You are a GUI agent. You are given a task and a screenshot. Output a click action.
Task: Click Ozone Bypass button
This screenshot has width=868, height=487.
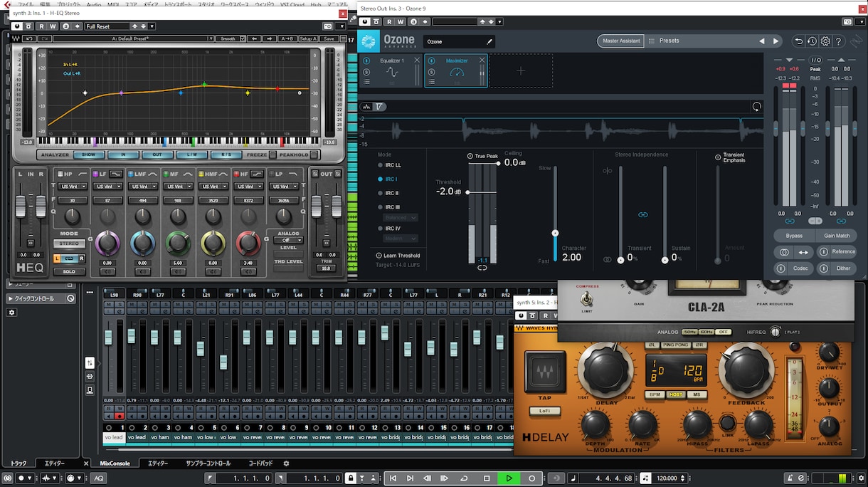click(794, 236)
